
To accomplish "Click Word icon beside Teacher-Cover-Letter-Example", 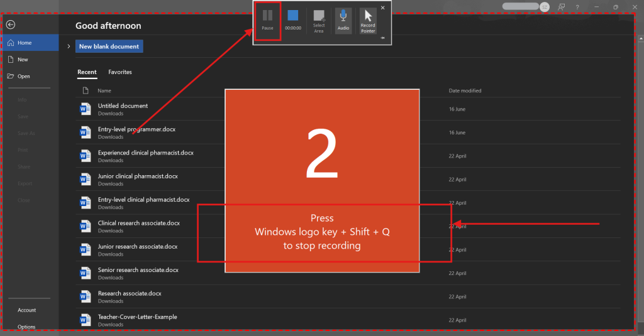I will click(85, 320).
